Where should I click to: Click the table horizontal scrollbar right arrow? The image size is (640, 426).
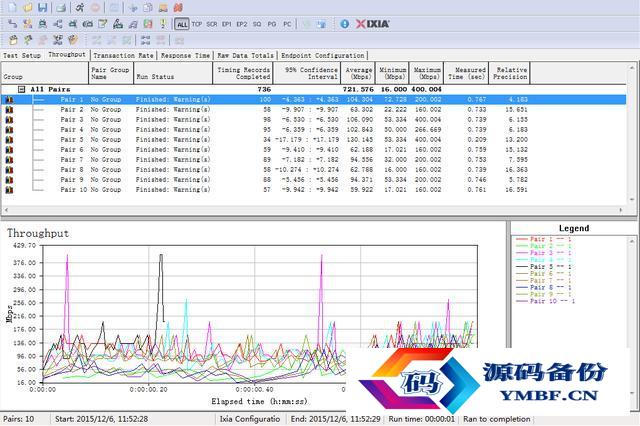click(621, 210)
